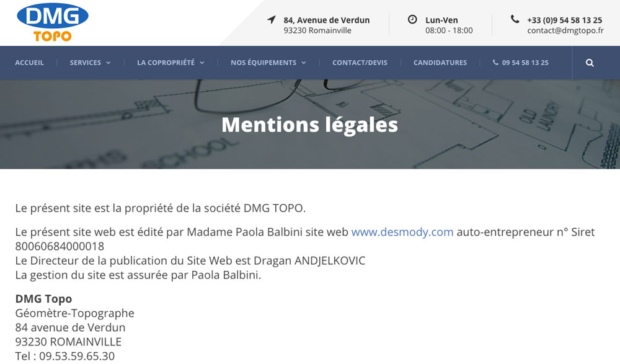Click the Mentions légales page heading
The height and width of the screenshot is (364, 620).
click(309, 125)
